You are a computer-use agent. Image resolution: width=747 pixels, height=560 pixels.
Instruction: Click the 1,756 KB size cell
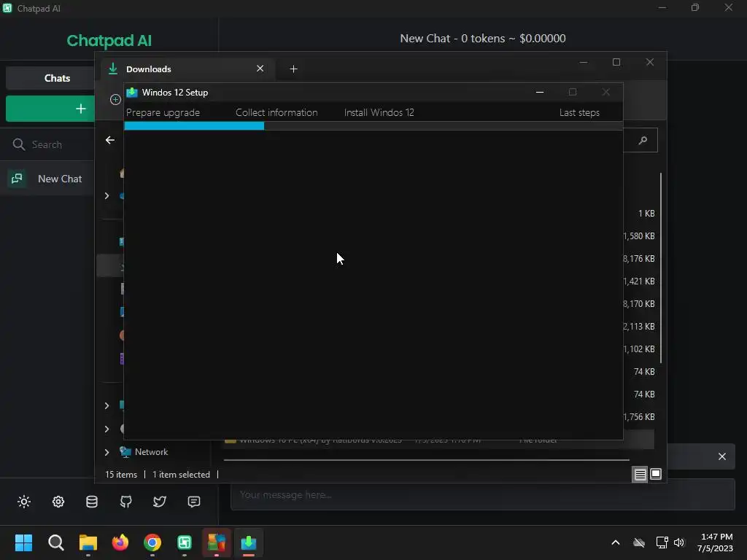(639, 417)
